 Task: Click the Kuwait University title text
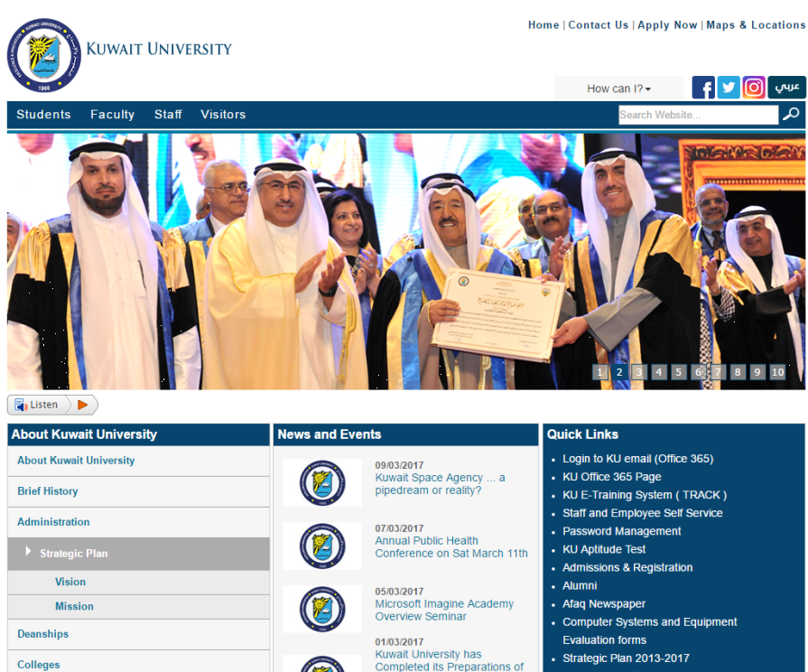pyautogui.click(x=159, y=49)
